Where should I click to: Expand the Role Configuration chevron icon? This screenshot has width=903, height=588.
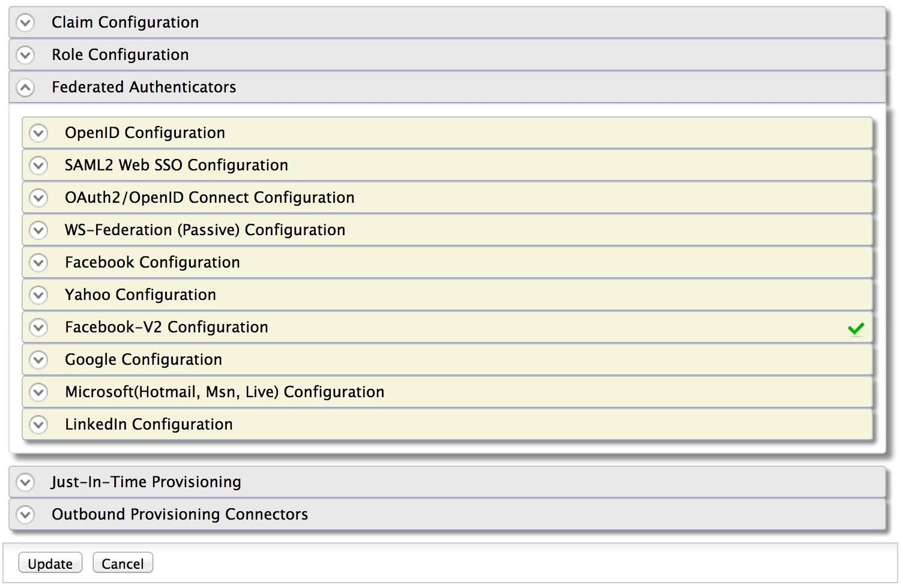(25, 55)
